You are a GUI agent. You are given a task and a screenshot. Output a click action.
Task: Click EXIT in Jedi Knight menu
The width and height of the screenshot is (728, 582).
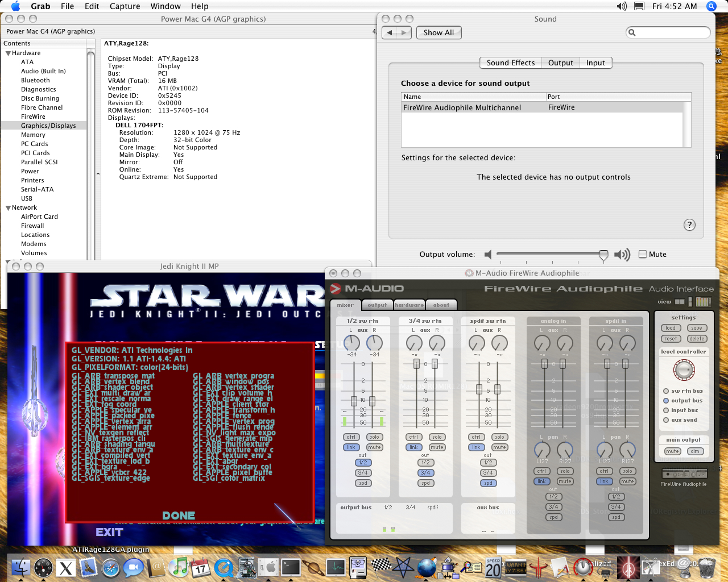coord(109,532)
